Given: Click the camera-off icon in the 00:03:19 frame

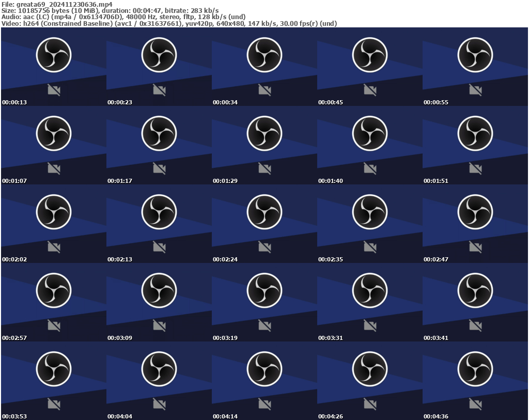Looking at the screenshot, I should (264, 326).
